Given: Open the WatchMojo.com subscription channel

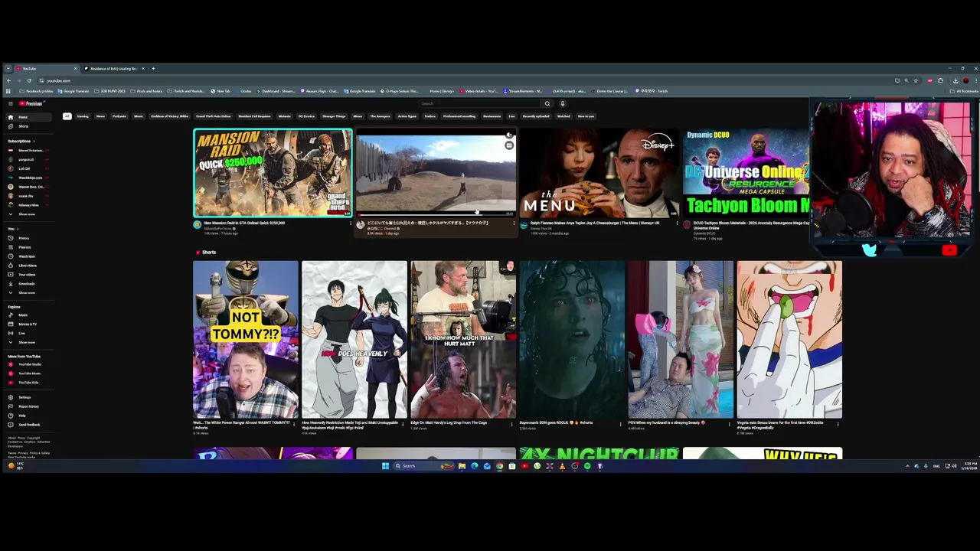Looking at the screenshot, I should tap(28, 178).
